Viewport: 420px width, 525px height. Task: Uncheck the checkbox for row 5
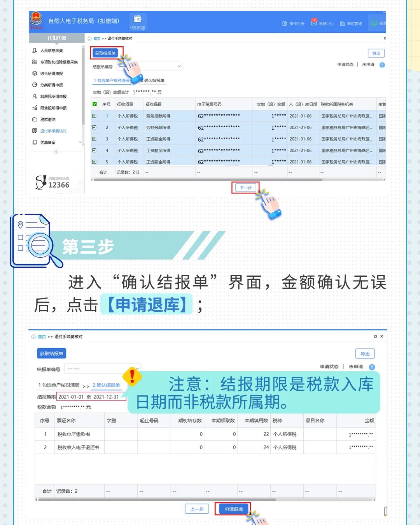tap(94, 162)
